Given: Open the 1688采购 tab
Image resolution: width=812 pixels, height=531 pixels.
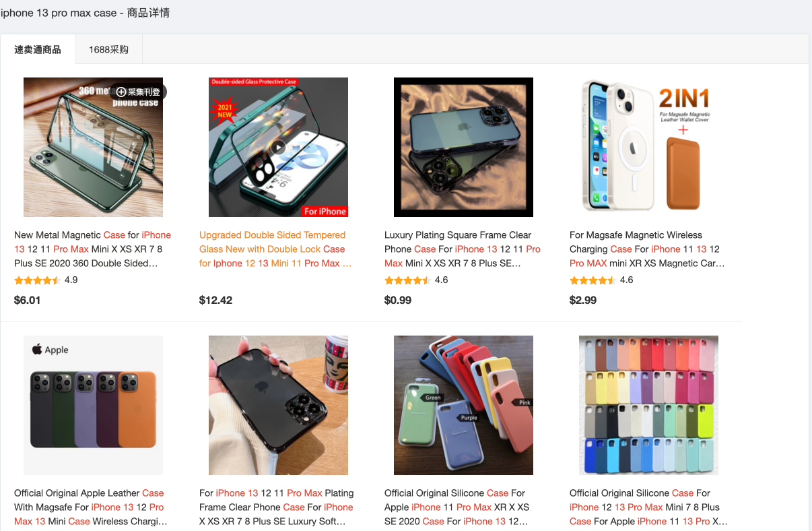Looking at the screenshot, I should pos(108,50).
